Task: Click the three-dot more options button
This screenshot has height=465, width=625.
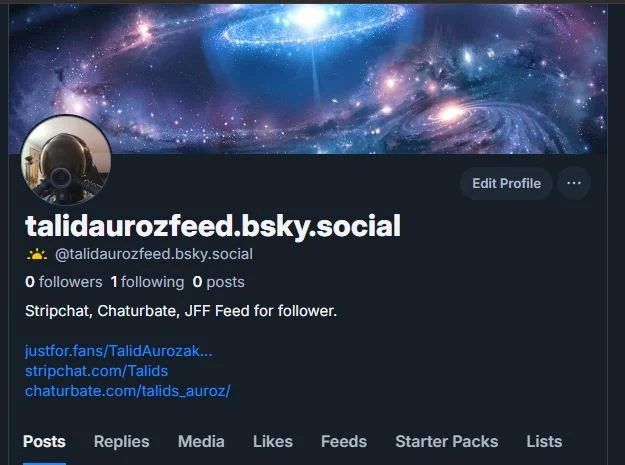Action: (x=574, y=183)
